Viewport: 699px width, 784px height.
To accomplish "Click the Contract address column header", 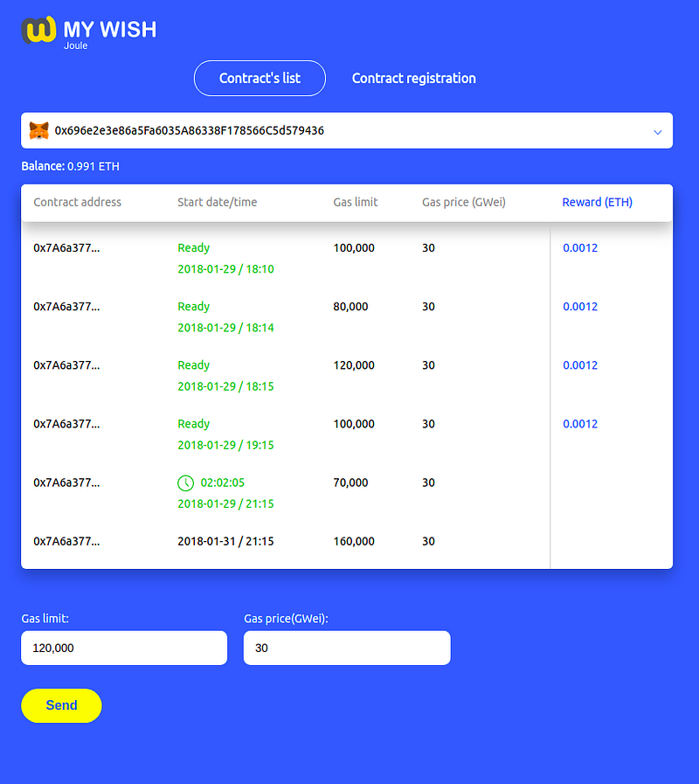I will tap(78, 202).
